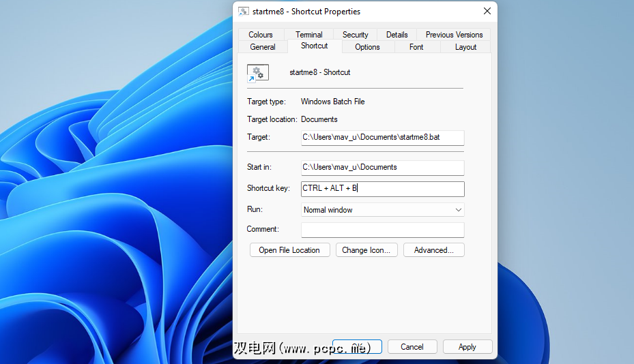Select the Shortcut tab
Viewport: 634px width, 364px height.
[x=315, y=46]
